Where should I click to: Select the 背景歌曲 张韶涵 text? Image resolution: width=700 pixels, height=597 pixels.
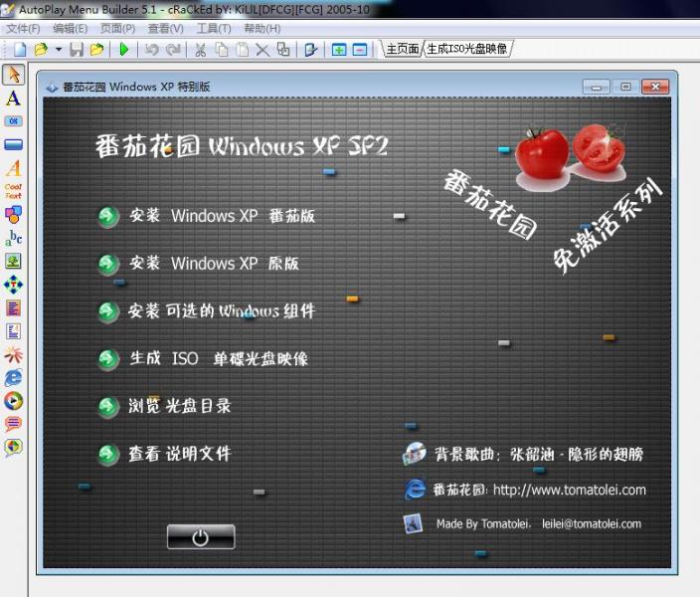click(x=539, y=455)
